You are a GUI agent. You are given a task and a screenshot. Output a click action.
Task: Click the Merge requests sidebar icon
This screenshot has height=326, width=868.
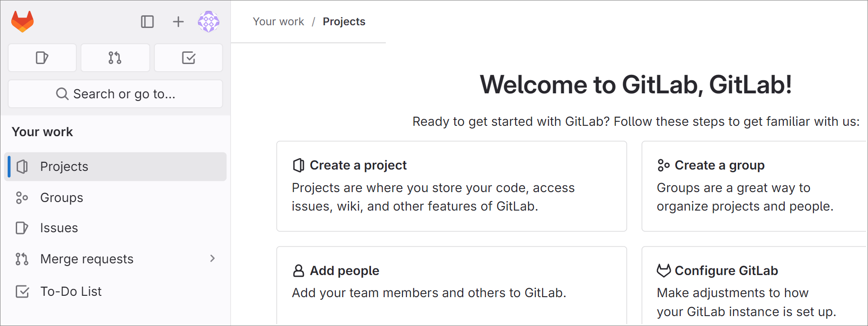pos(22,259)
